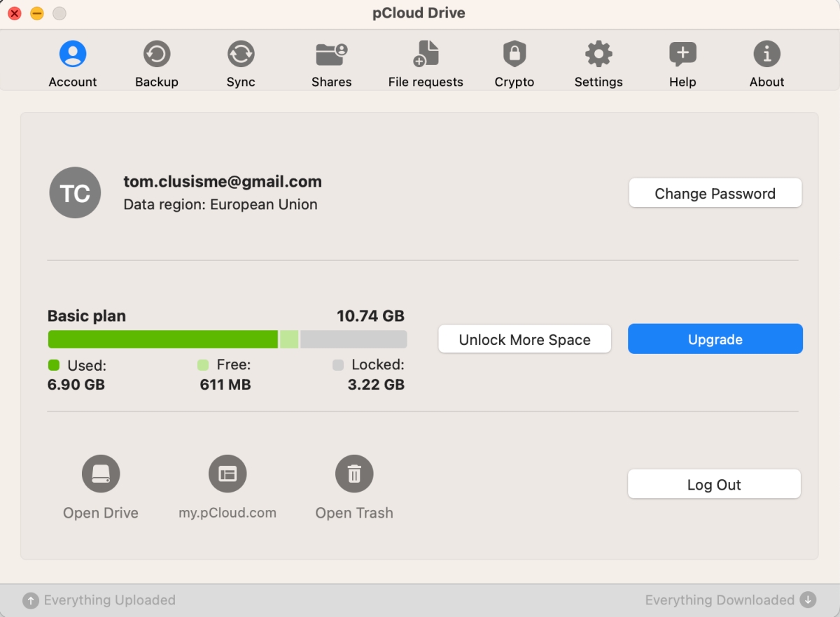Click the storage usage progress bar

pyautogui.click(x=227, y=340)
